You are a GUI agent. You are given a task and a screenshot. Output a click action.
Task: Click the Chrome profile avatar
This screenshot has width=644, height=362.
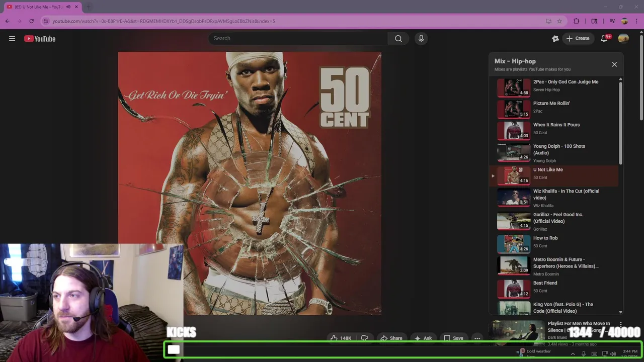click(x=624, y=21)
